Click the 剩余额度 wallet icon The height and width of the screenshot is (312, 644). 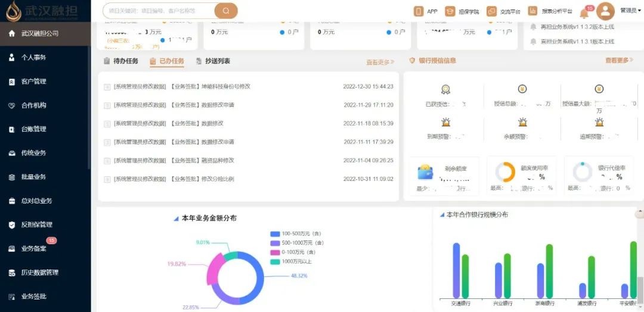426,173
